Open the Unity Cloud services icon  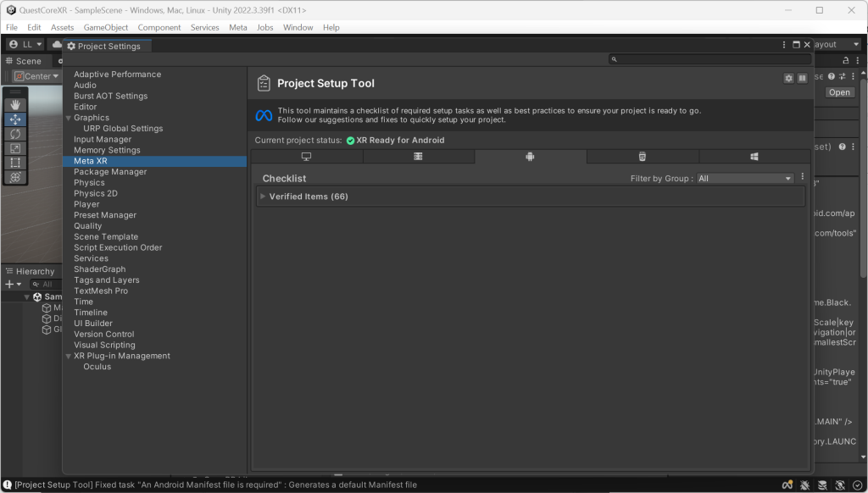click(57, 44)
